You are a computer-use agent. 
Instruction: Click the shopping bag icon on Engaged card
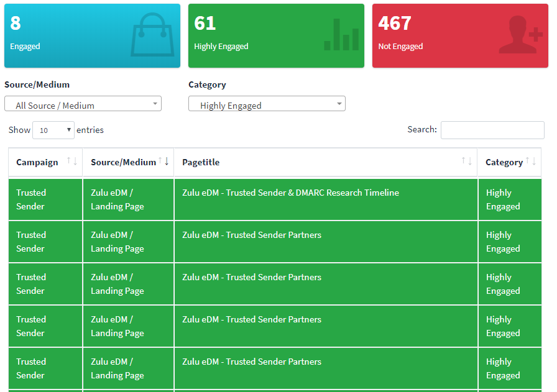point(152,34)
